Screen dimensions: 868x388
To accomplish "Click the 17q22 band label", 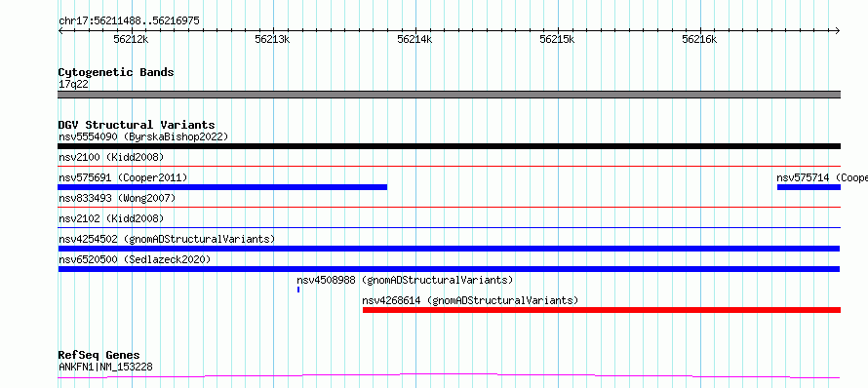I will pyautogui.click(x=73, y=85).
